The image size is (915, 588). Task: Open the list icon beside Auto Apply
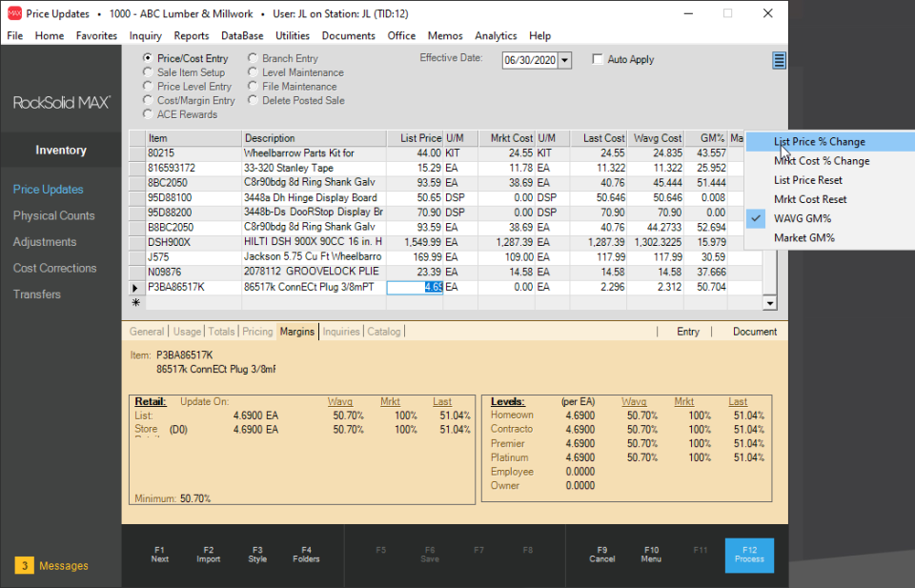(x=779, y=60)
